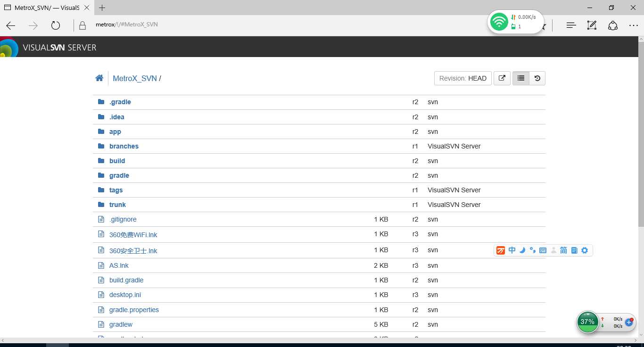644x347 pixels.
Task: Click file icon beside build.gradle
Action: pyautogui.click(x=100, y=280)
